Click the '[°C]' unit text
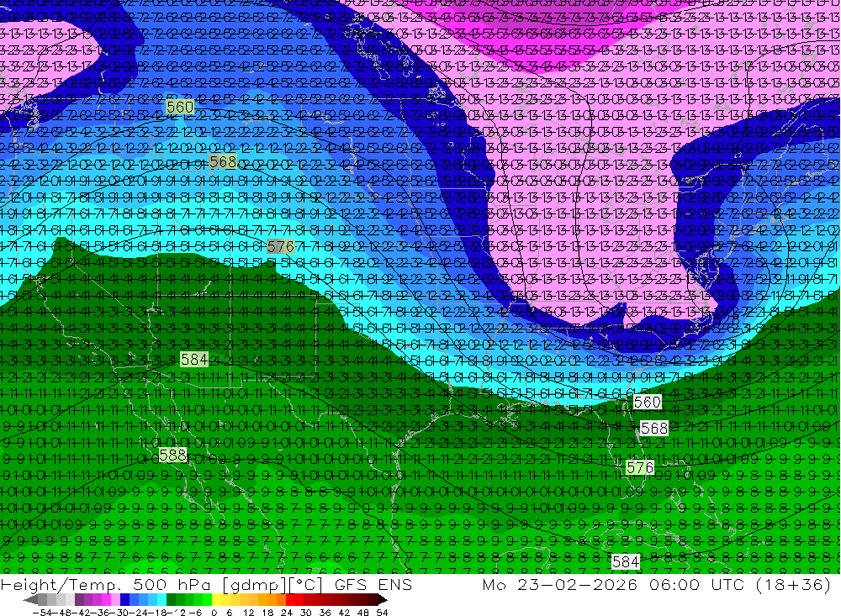 click(305, 585)
